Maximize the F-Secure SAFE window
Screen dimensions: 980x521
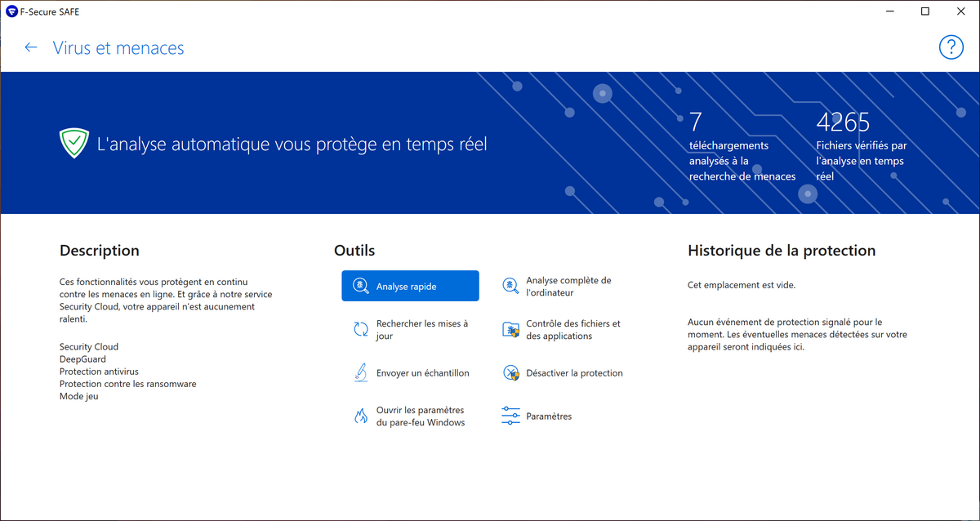tap(925, 11)
